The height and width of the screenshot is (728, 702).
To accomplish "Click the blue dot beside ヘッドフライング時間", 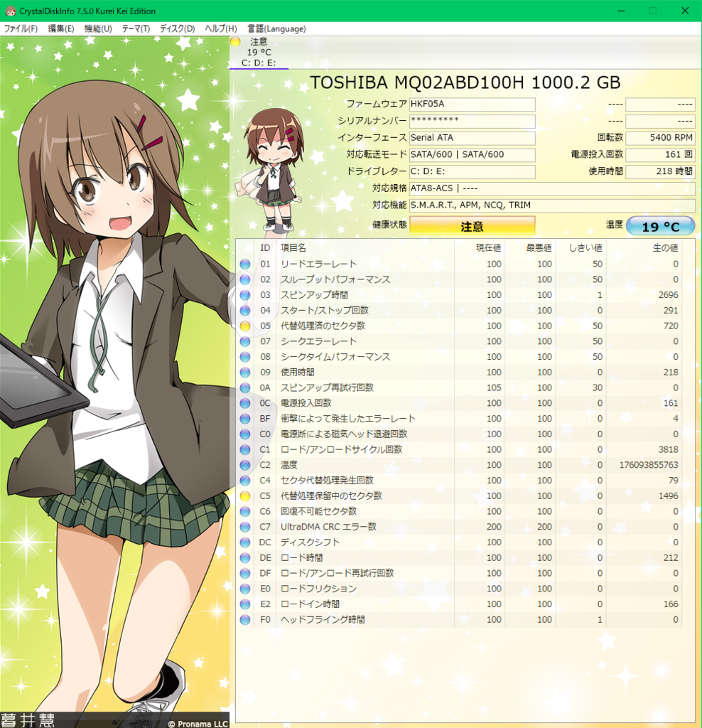I will click(245, 619).
